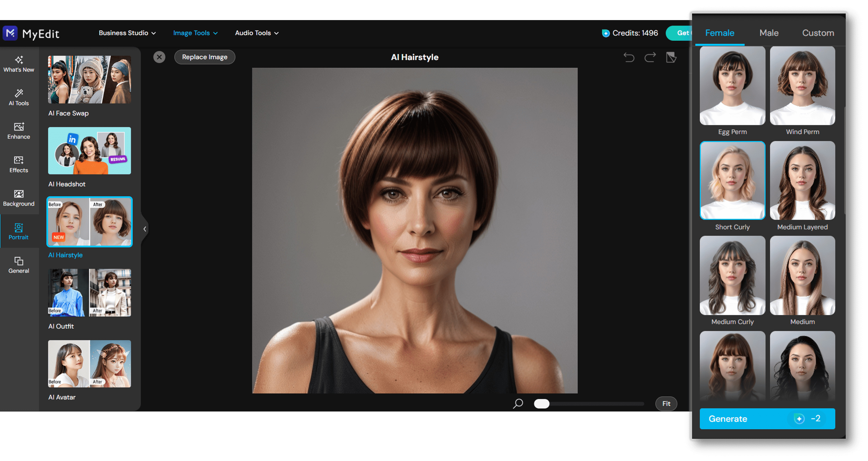
Task: Open the General tools section
Action: [18, 265]
